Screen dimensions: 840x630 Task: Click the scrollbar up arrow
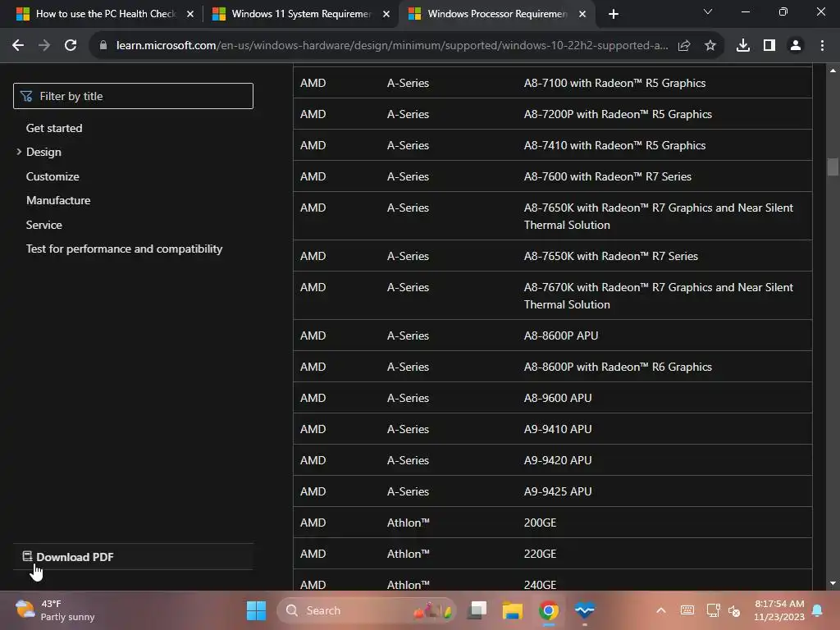tap(833, 71)
